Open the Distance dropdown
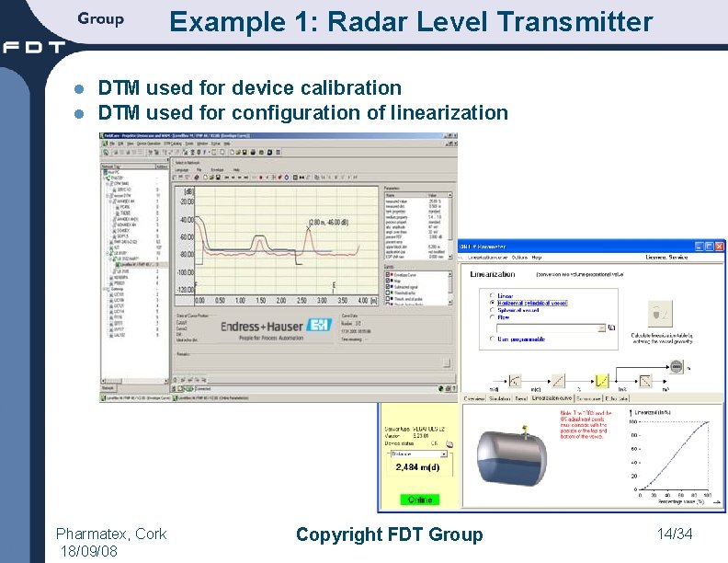Viewport: 728px width, 563px height. (418, 454)
